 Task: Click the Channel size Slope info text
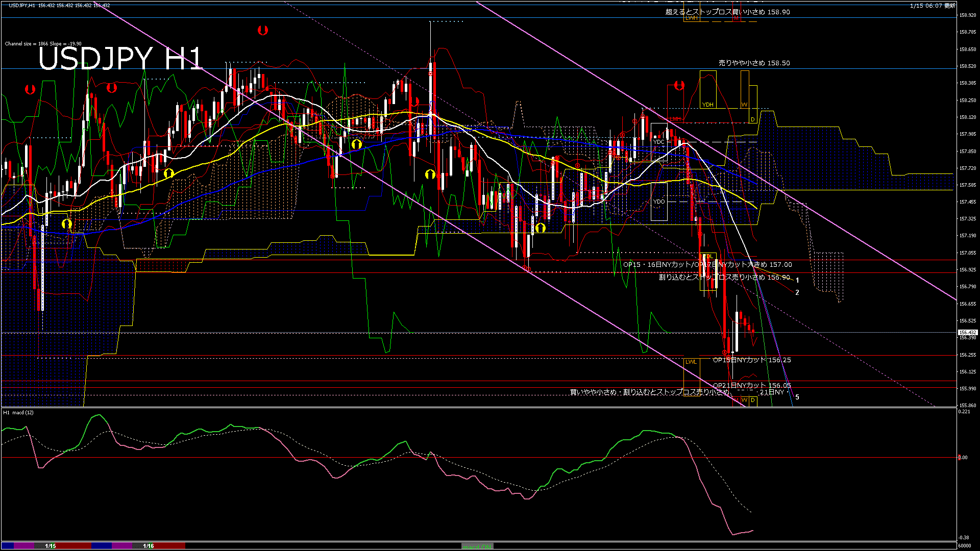coord(43,44)
